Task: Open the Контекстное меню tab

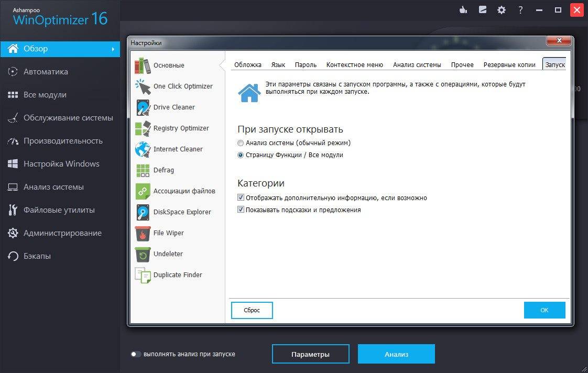Action: [x=355, y=65]
